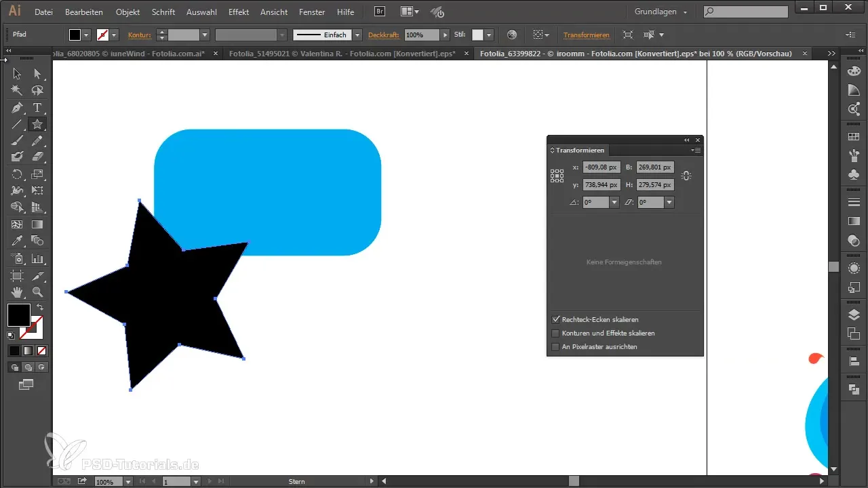The image size is (868, 488).
Task: Open the Effekt menu
Action: tap(239, 12)
